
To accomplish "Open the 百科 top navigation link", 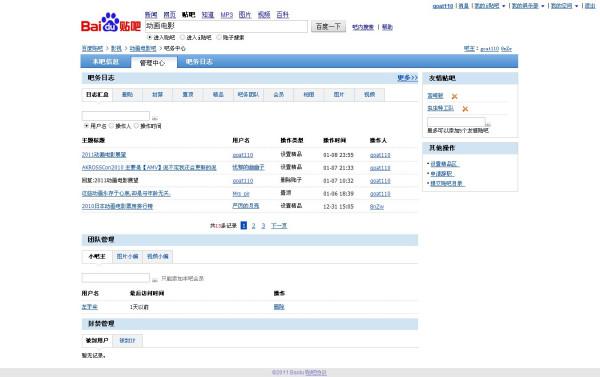I will click(282, 15).
